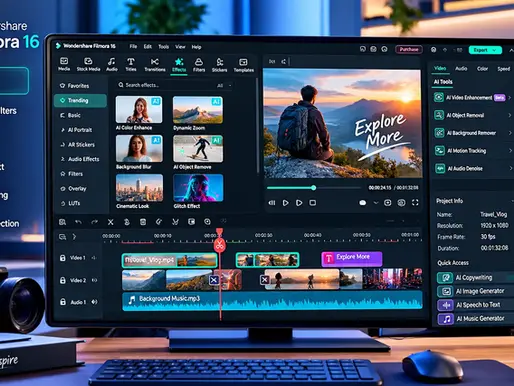514x386 pixels.
Task: Expand the AI Audio Denoise chevron
Action: pos(511,169)
